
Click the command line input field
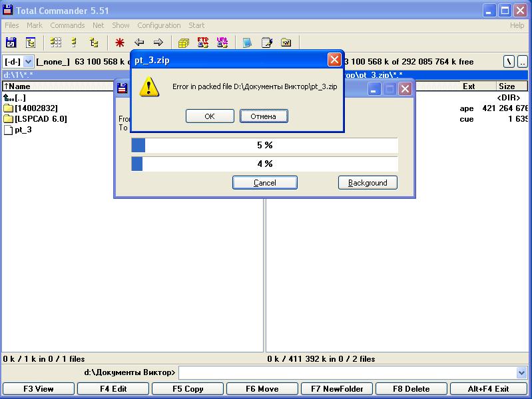click(x=348, y=373)
